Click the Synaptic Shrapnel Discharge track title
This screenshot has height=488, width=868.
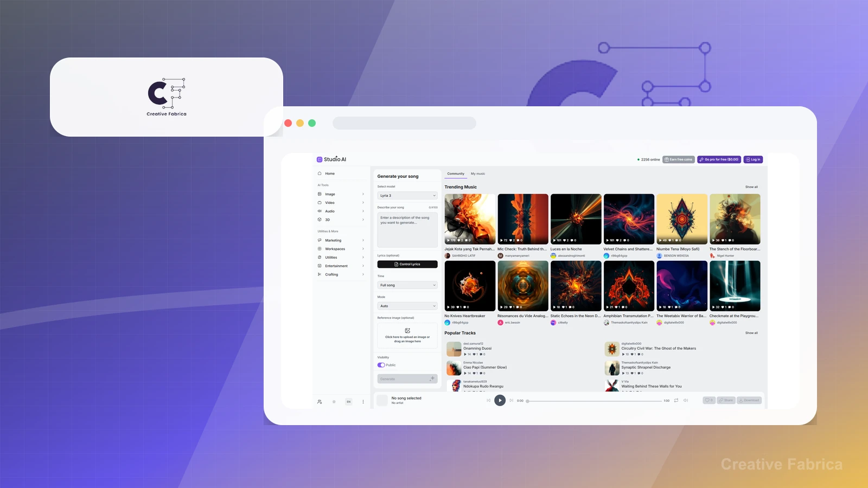[646, 367]
